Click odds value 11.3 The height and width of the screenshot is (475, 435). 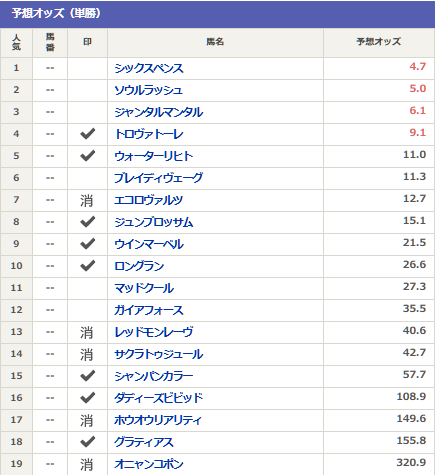tap(415, 177)
